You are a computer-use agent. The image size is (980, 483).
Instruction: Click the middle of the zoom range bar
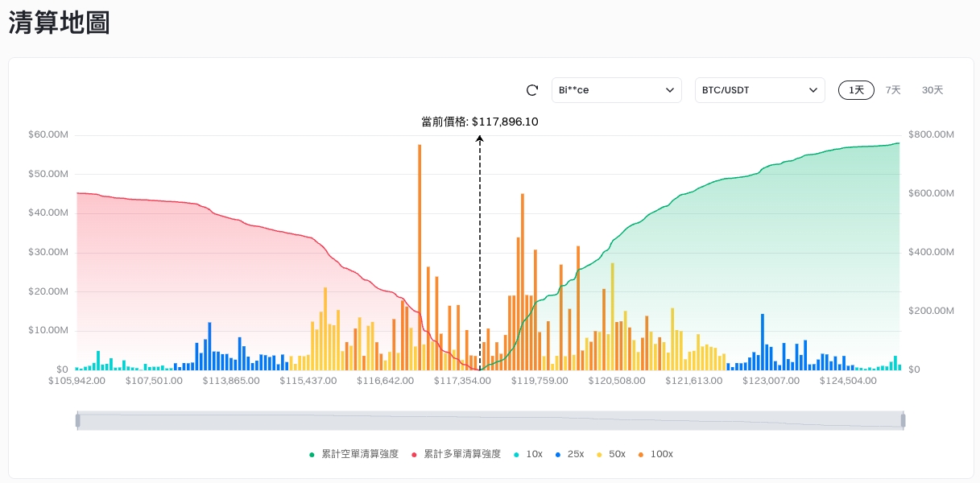[x=490, y=420]
